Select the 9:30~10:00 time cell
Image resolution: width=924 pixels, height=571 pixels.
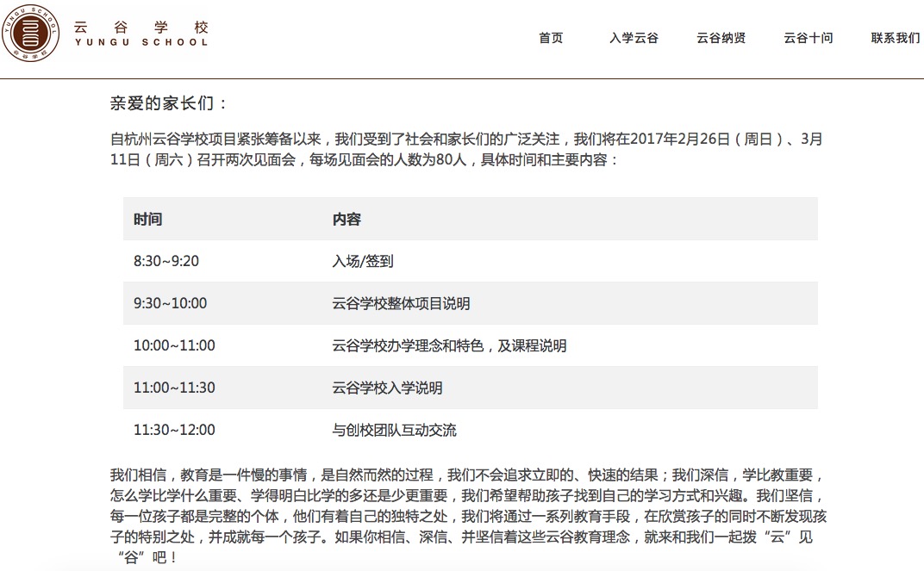click(170, 303)
